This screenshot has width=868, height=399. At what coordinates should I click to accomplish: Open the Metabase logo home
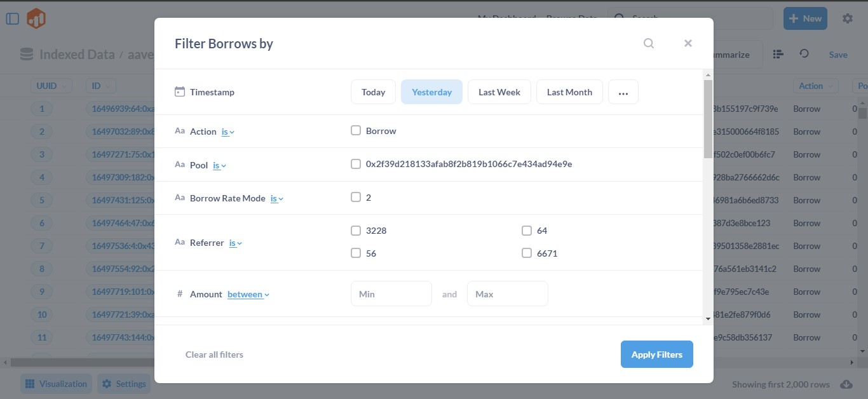[x=36, y=18]
